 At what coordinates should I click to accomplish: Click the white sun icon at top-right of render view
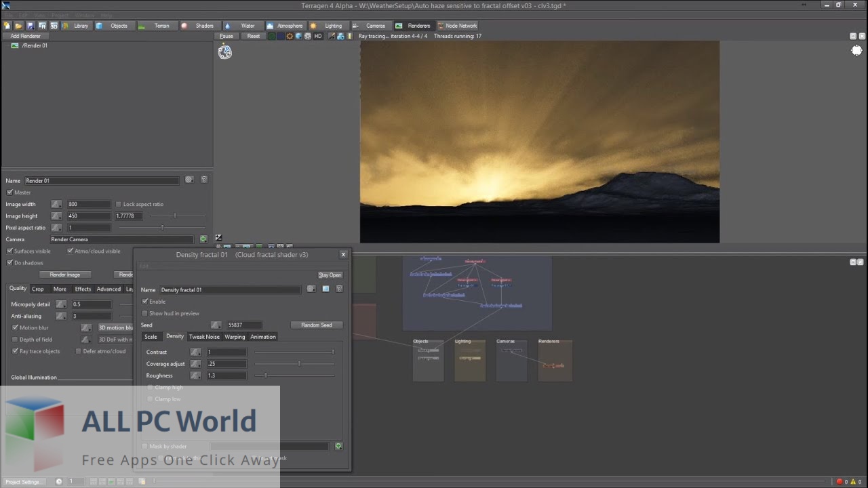pyautogui.click(x=856, y=51)
